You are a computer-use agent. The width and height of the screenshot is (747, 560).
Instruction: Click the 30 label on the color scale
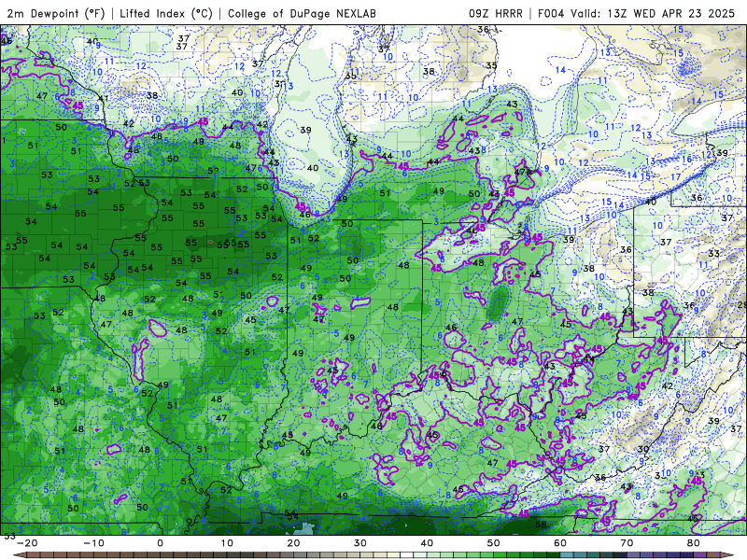pos(360,543)
